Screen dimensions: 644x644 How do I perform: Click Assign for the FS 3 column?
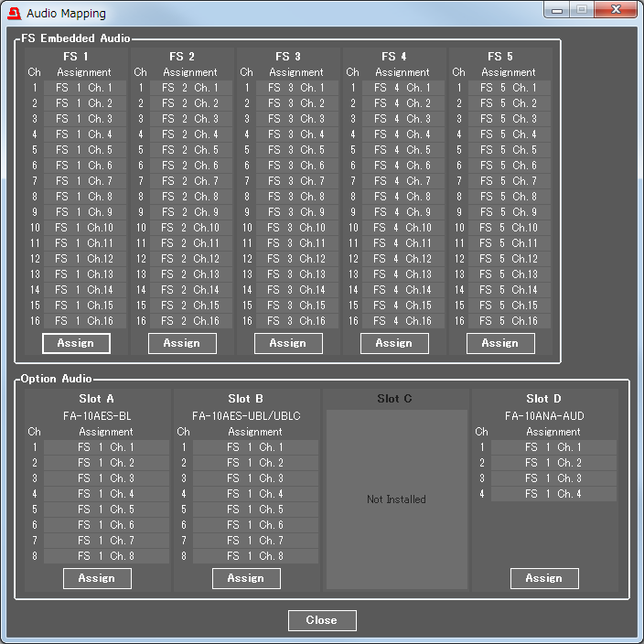(x=288, y=343)
